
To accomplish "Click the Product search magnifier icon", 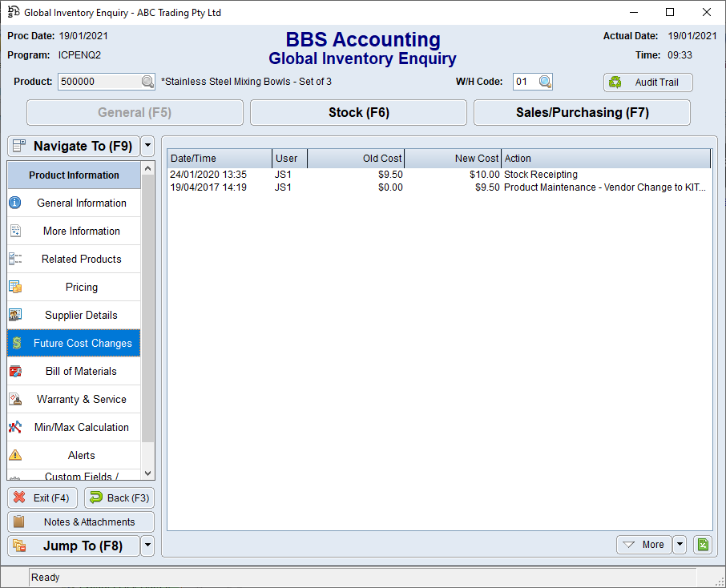I will (147, 82).
